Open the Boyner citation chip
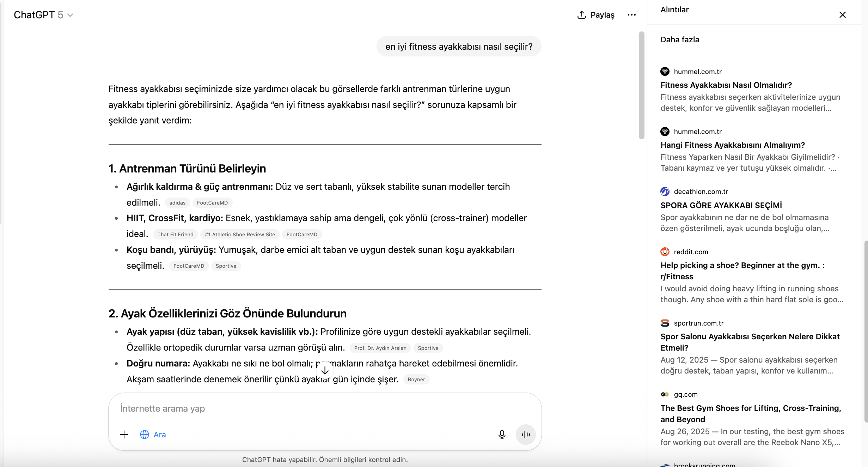This screenshot has width=868, height=467. (416, 380)
